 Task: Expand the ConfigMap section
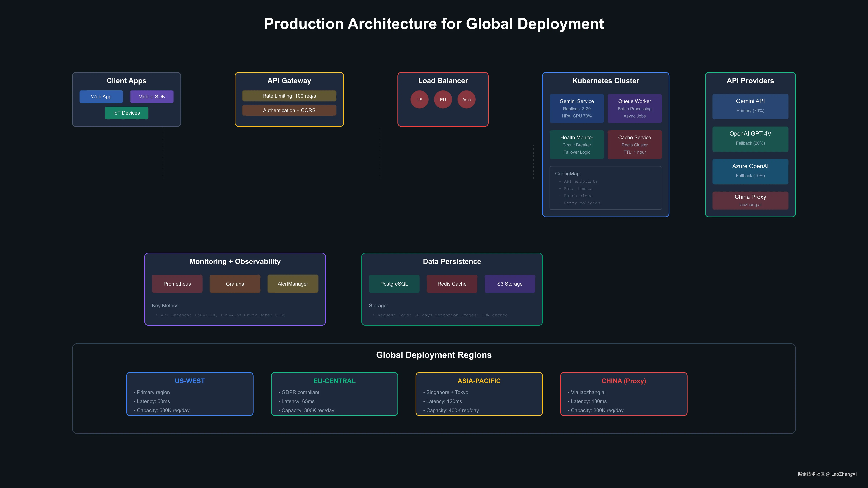pos(568,174)
